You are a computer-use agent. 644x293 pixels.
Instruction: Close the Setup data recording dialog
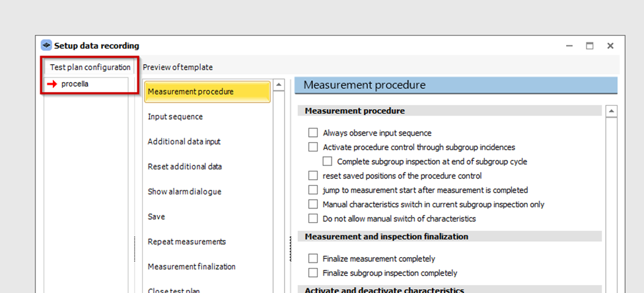coord(610,46)
